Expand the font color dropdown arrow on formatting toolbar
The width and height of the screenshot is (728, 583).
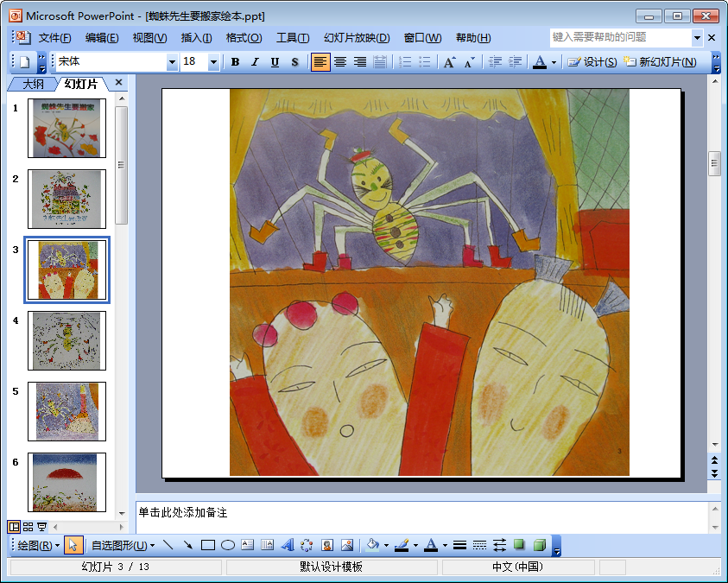point(554,61)
